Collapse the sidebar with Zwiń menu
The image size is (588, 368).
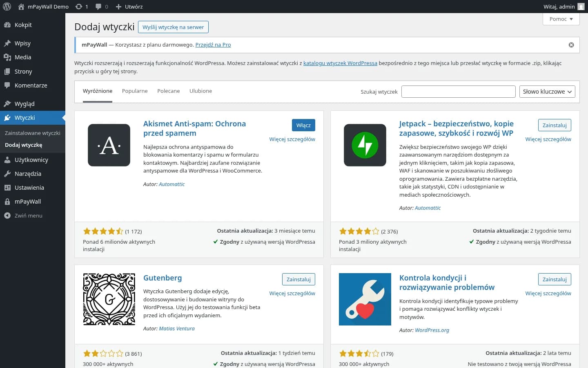click(28, 215)
